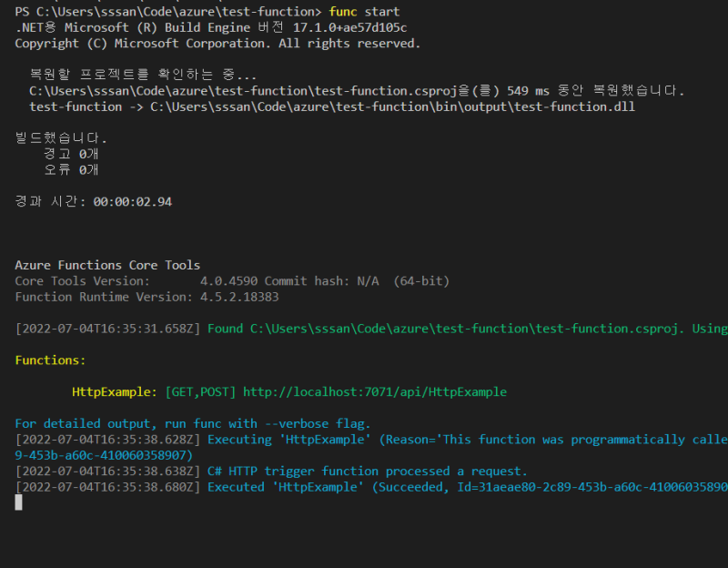Click the 'Azure Functions Core Tools' heading
Screen dimensions: 728x568
pos(107,265)
